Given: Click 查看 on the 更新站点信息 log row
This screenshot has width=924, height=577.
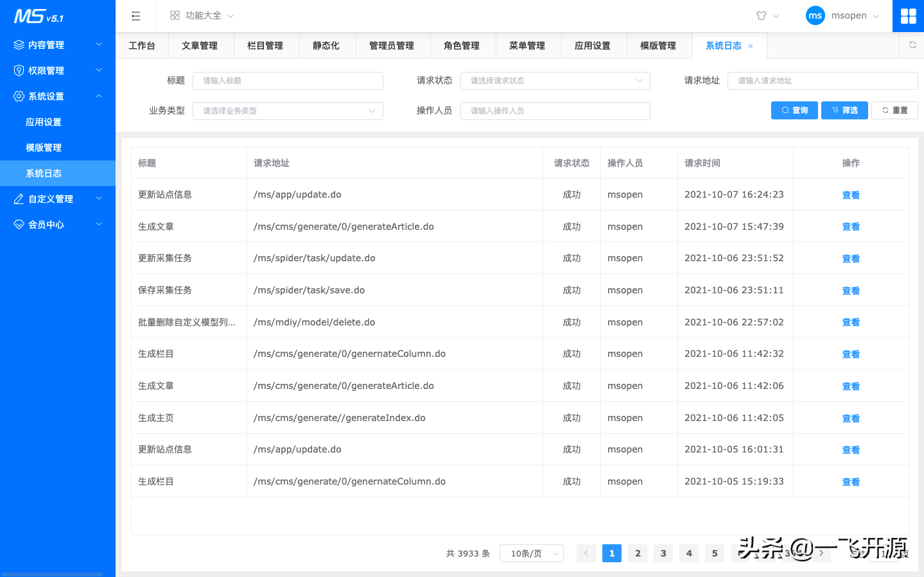Looking at the screenshot, I should click(850, 194).
